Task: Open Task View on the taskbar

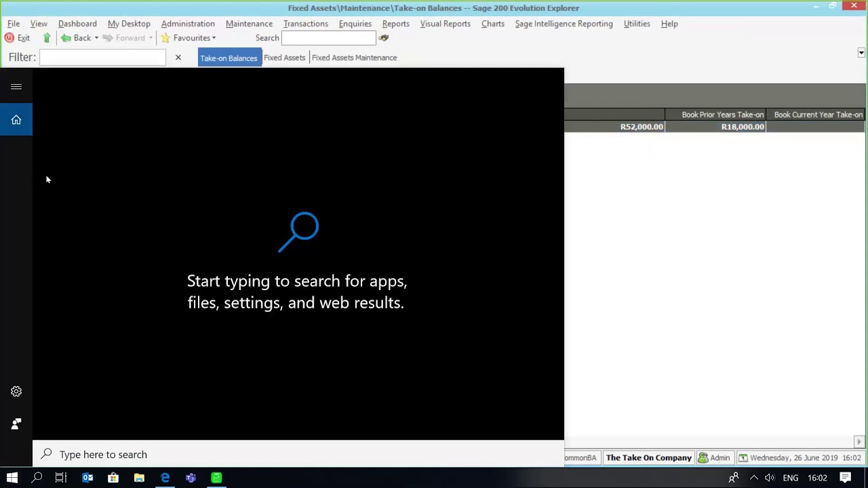Action: (x=61, y=478)
